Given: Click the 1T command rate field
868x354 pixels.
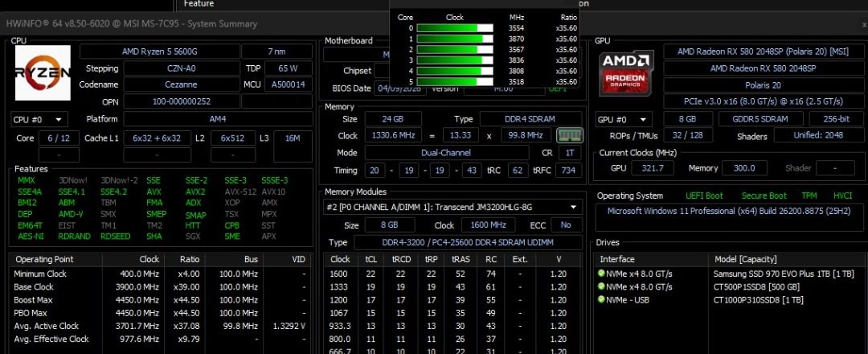Looking at the screenshot, I should [570, 152].
